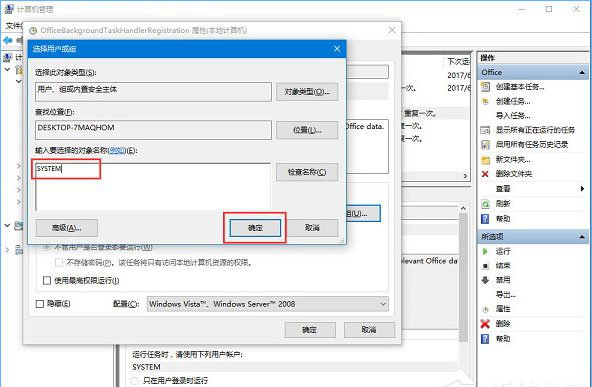Click the right arrow of the task list's horizontal scrollbar
The width and height of the screenshot is (592, 387).
pyautogui.click(x=465, y=176)
